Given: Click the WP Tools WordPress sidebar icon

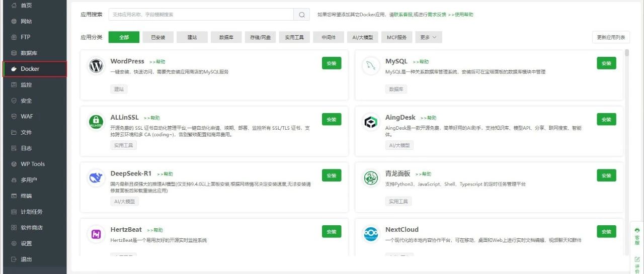Looking at the screenshot, I should (14, 164).
